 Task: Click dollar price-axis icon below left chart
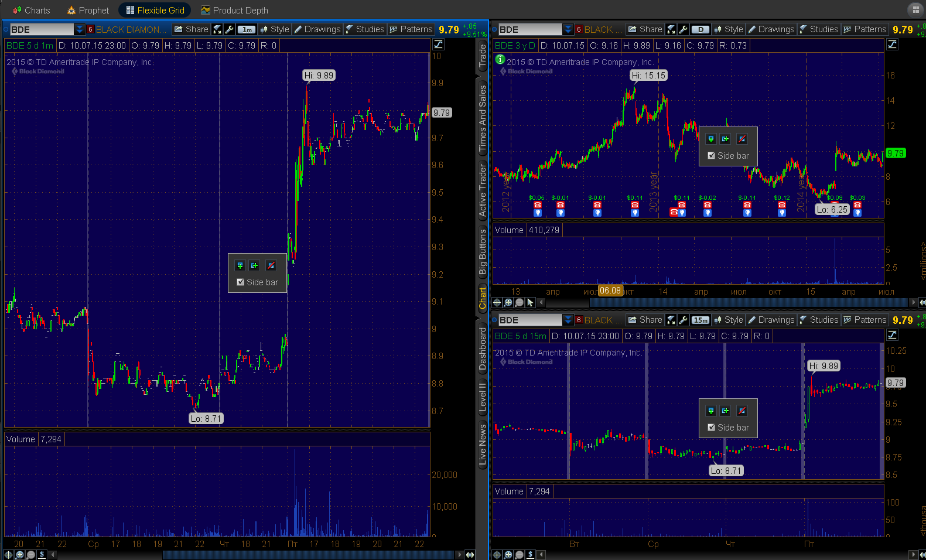pos(42,554)
